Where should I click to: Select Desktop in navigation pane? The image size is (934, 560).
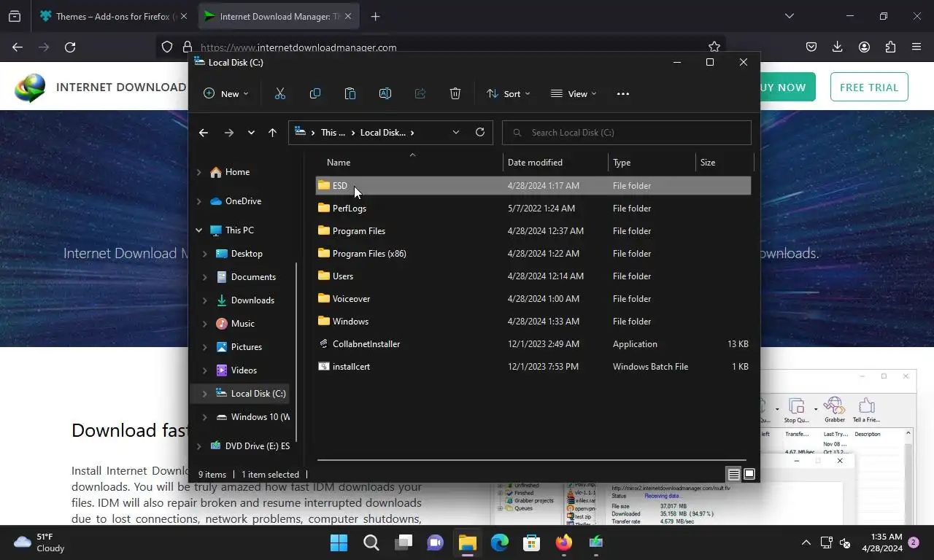[x=247, y=254]
